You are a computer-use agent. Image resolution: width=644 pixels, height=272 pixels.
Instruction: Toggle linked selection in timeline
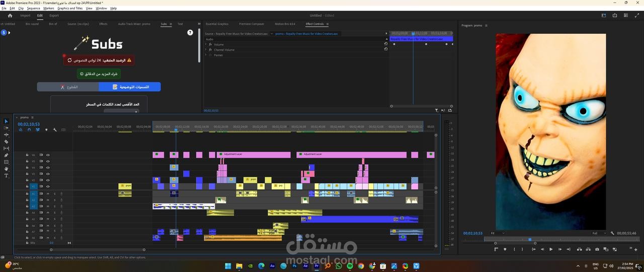(x=38, y=130)
